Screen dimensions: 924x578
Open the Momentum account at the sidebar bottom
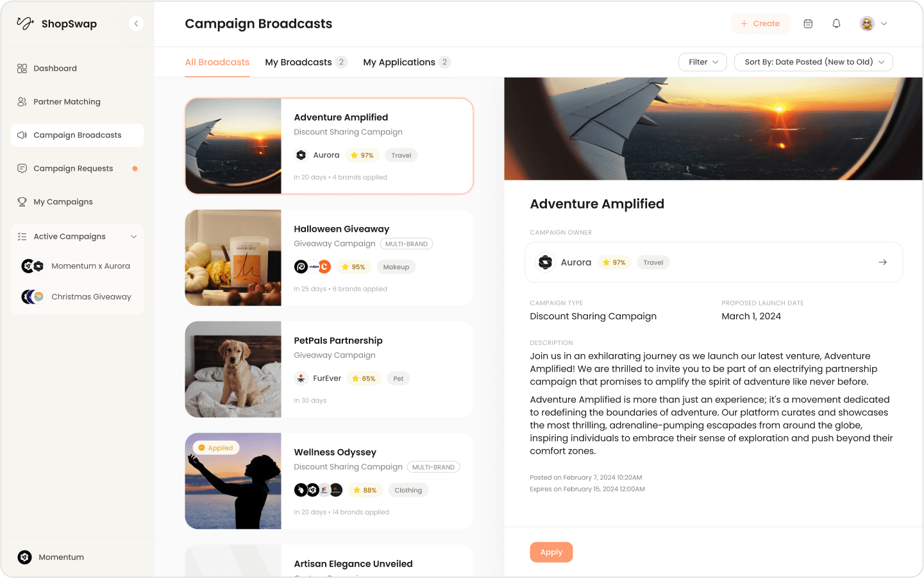click(x=50, y=557)
